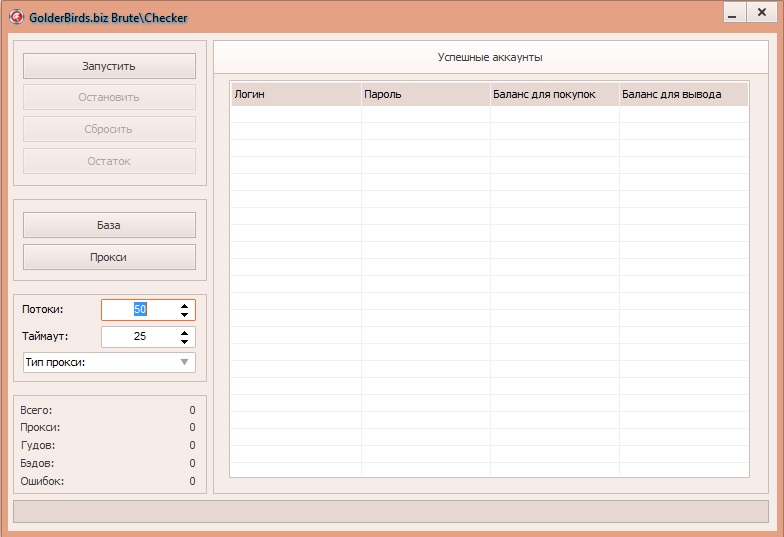Increase Таймаут value with up arrow

coord(184,332)
